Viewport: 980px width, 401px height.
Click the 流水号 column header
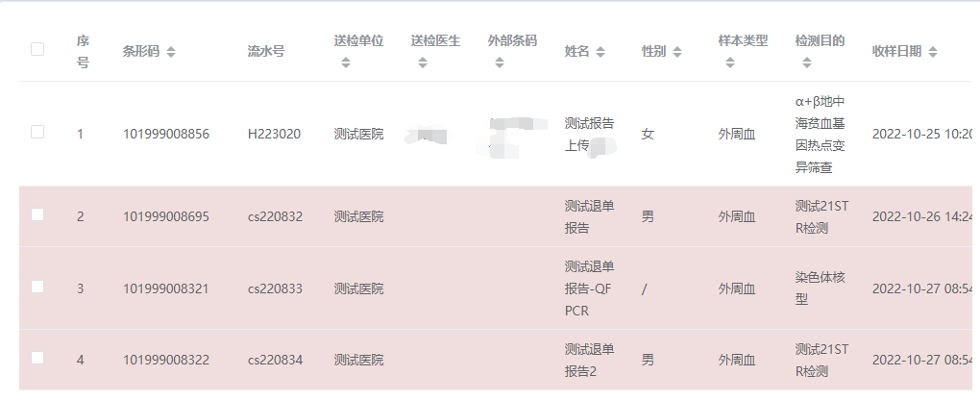(265, 52)
